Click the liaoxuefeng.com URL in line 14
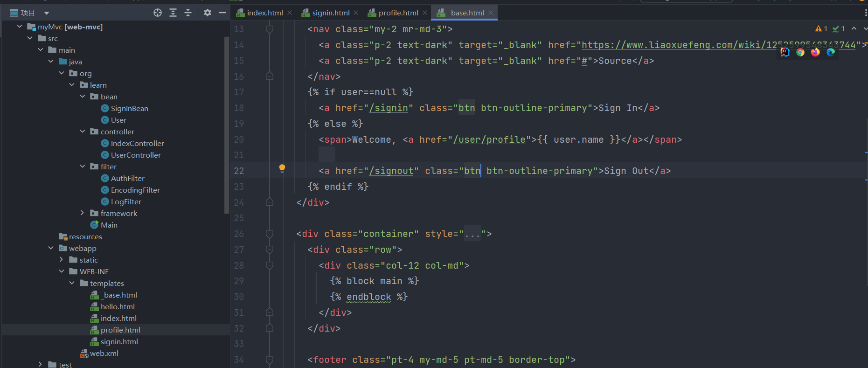This screenshot has height=368, width=868. 719,45
